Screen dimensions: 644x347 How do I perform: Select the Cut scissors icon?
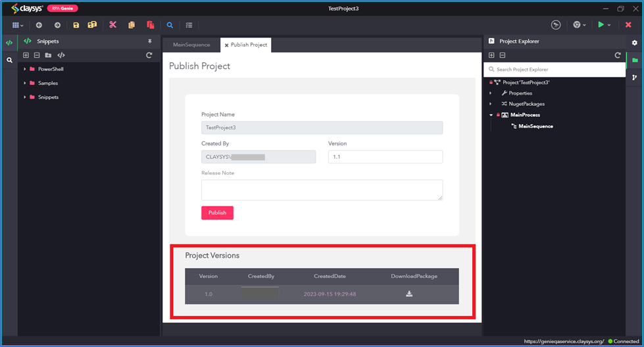(x=113, y=25)
